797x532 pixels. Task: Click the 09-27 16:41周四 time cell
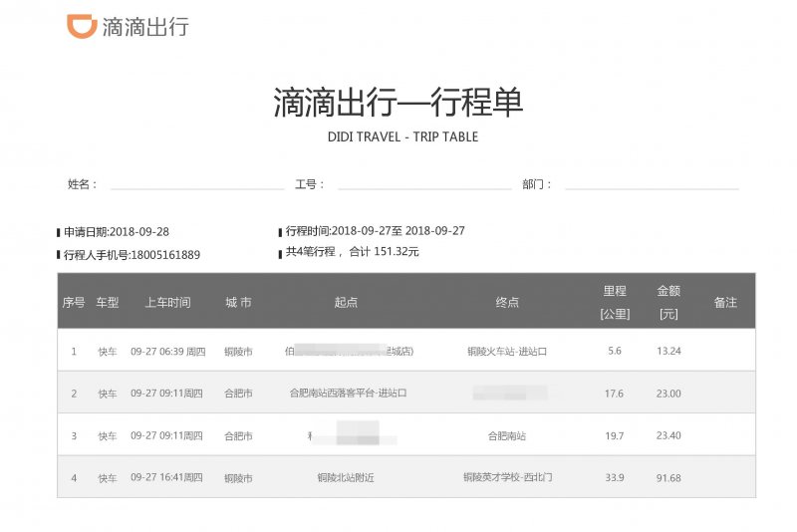[x=166, y=477]
